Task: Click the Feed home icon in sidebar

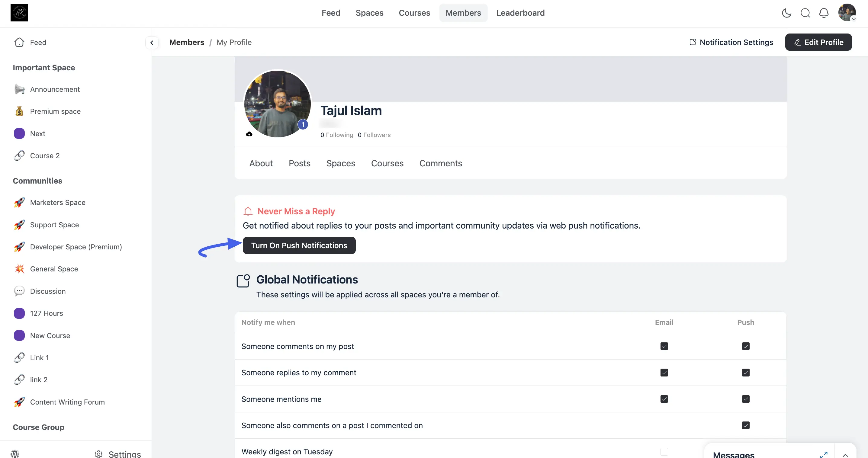Action: click(x=19, y=42)
